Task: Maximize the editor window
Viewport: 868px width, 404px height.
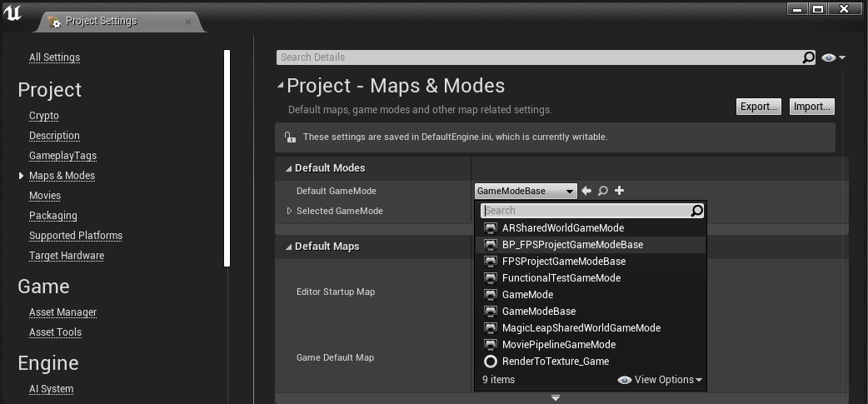Action: point(818,9)
